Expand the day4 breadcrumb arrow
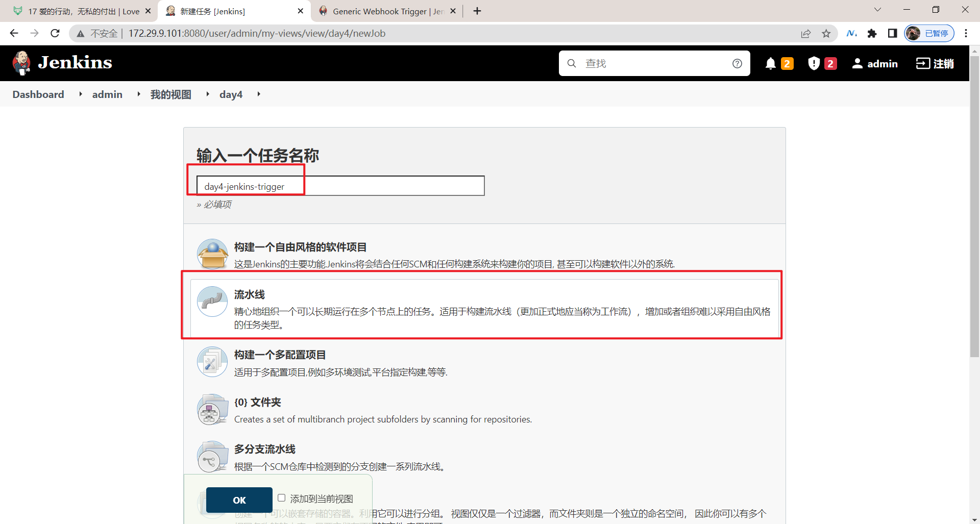Screen dimensions: 980x524 point(259,94)
